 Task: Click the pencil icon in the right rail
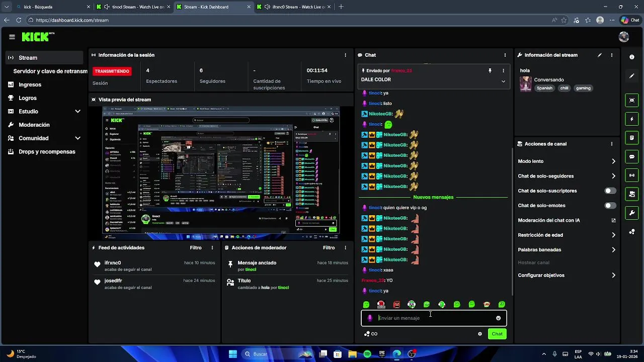coord(632,76)
